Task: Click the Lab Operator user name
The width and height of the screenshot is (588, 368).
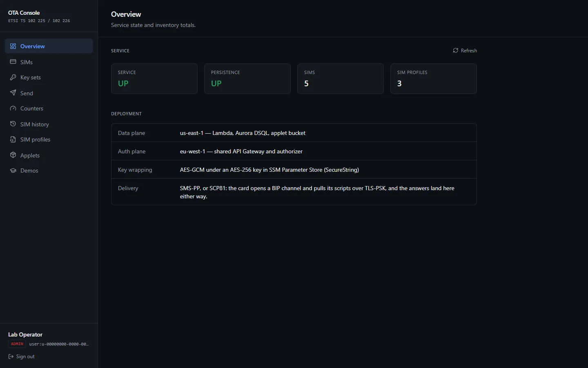Action: (25, 334)
